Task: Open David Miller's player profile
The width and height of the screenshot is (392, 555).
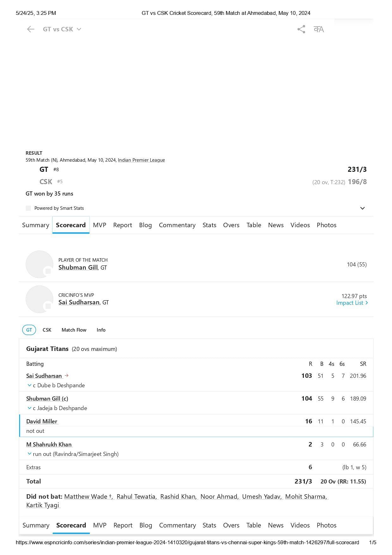Action: point(42,421)
